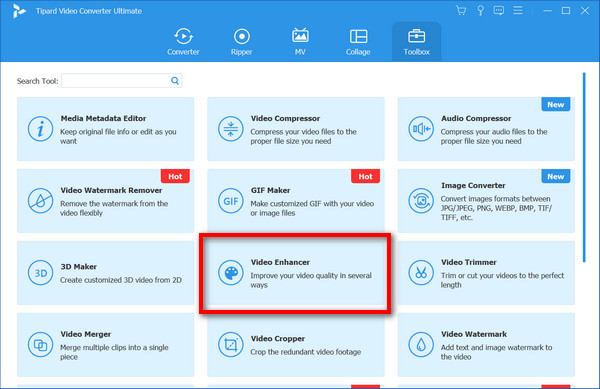Open the shopping cart purchase icon

click(x=461, y=11)
